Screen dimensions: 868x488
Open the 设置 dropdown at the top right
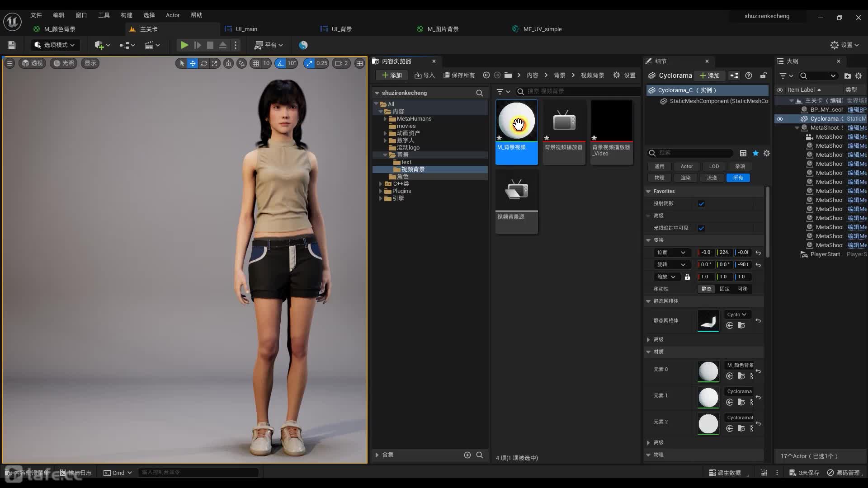[x=844, y=45]
